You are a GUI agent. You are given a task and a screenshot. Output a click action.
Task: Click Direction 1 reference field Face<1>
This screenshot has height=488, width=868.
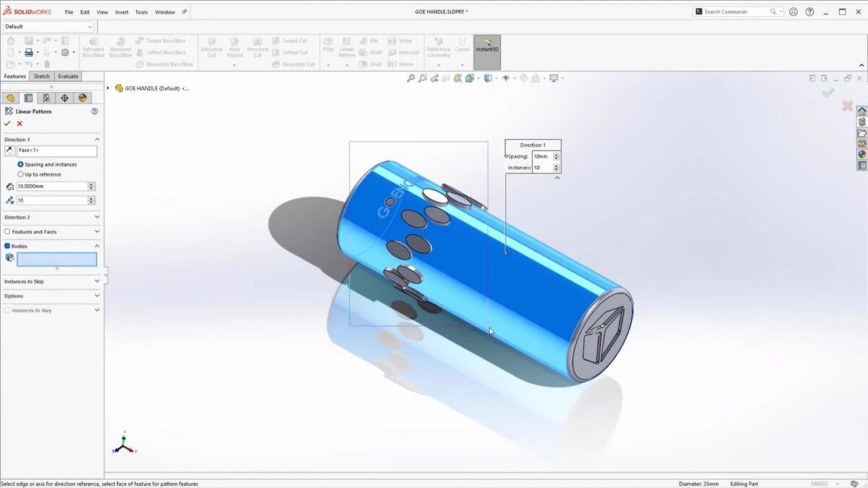(56, 150)
